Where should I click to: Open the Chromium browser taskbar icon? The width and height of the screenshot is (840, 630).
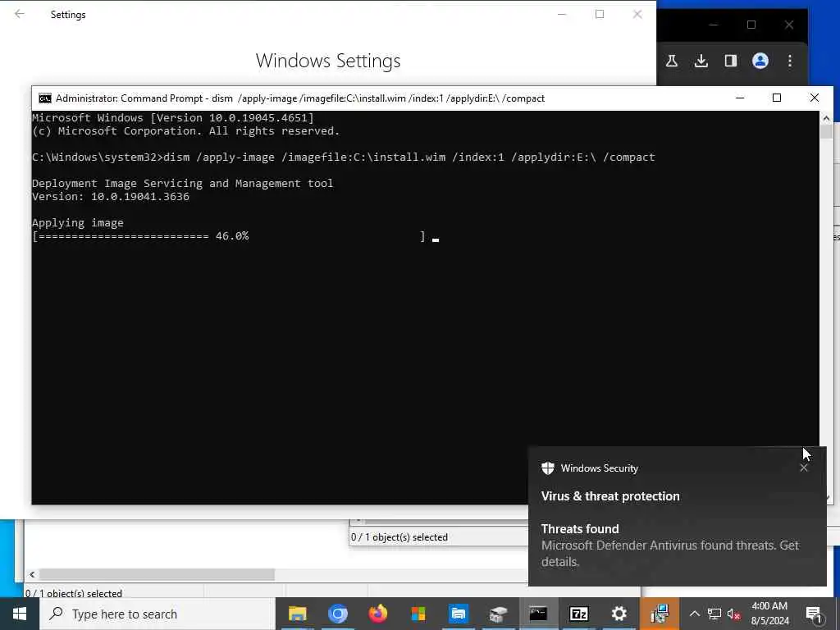[337, 614]
